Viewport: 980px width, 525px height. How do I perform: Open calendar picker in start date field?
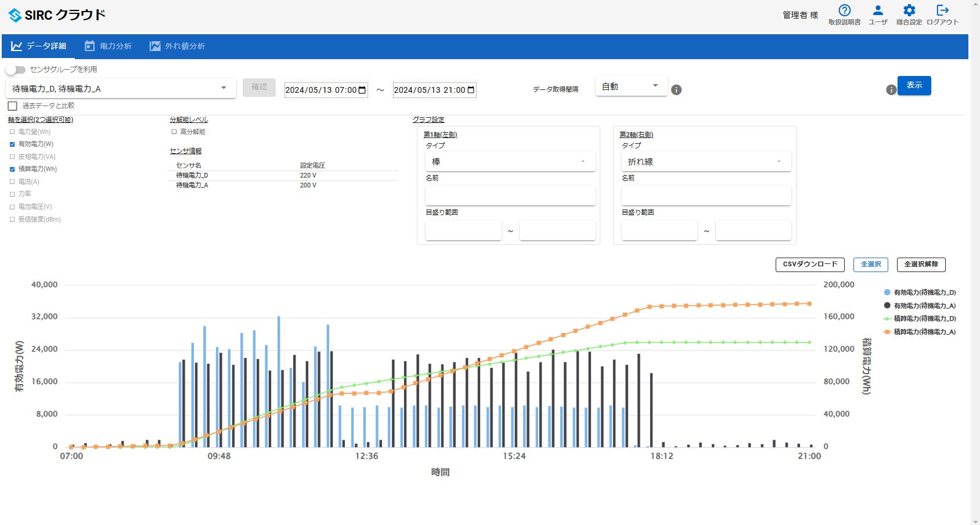[362, 90]
